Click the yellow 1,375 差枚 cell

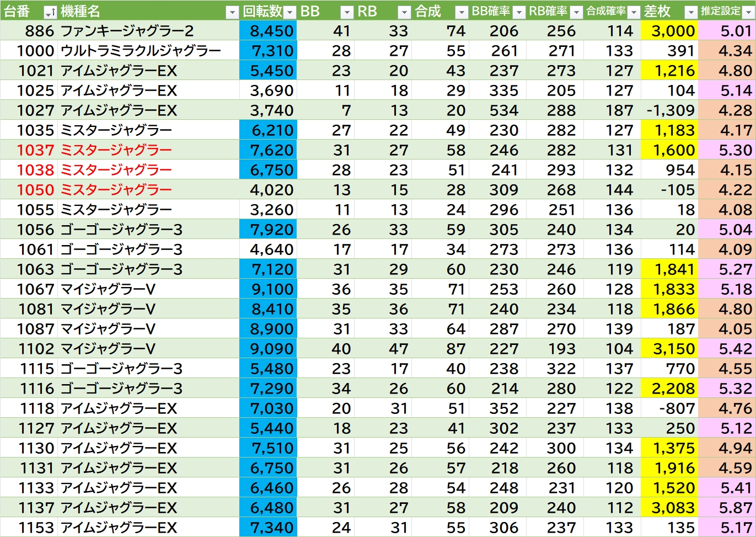pos(669,448)
